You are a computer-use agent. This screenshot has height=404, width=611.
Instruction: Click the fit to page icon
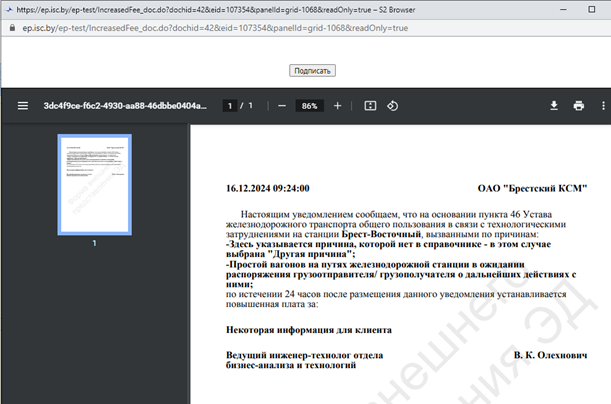370,106
